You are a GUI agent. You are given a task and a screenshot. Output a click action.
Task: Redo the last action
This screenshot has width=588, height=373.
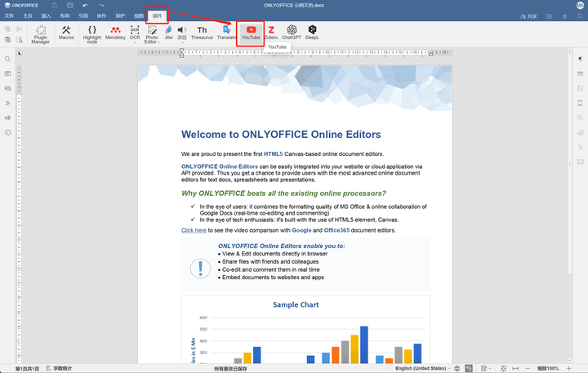click(101, 5)
